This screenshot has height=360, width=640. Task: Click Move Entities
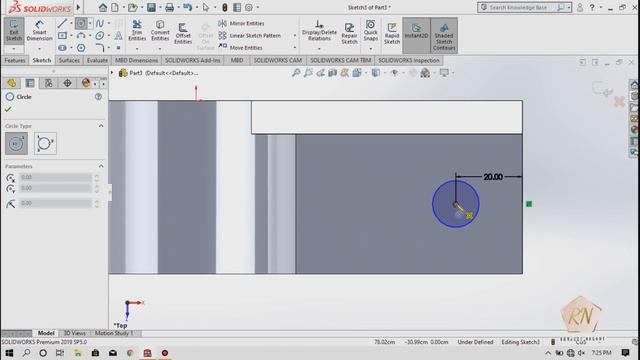(240, 48)
